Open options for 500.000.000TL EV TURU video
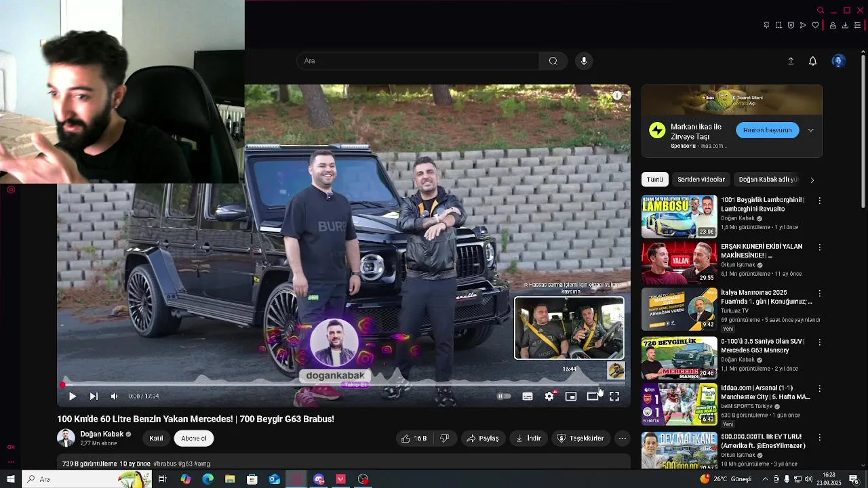The width and height of the screenshot is (868, 488). tap(819, 436)
